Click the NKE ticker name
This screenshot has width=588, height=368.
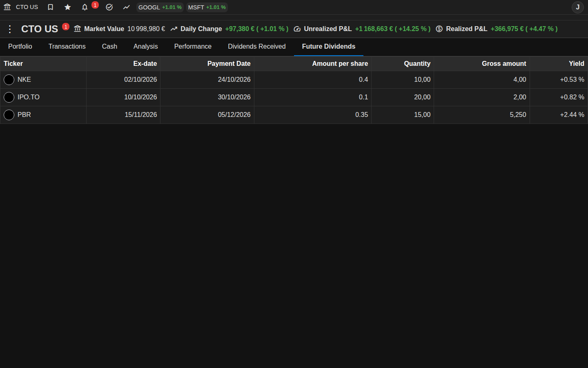pyautogui.click(x=24, y=79)
